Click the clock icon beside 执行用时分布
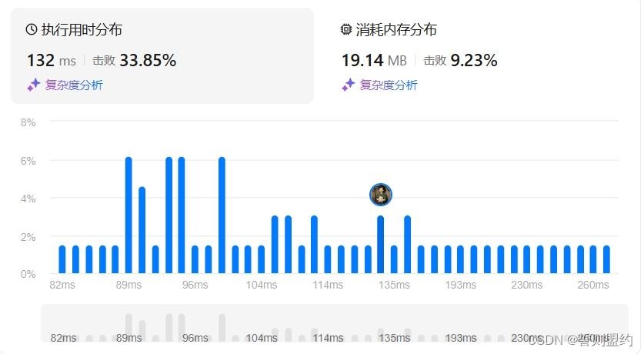The width and height of the screenshot is (644, 354). coord(32,29)
